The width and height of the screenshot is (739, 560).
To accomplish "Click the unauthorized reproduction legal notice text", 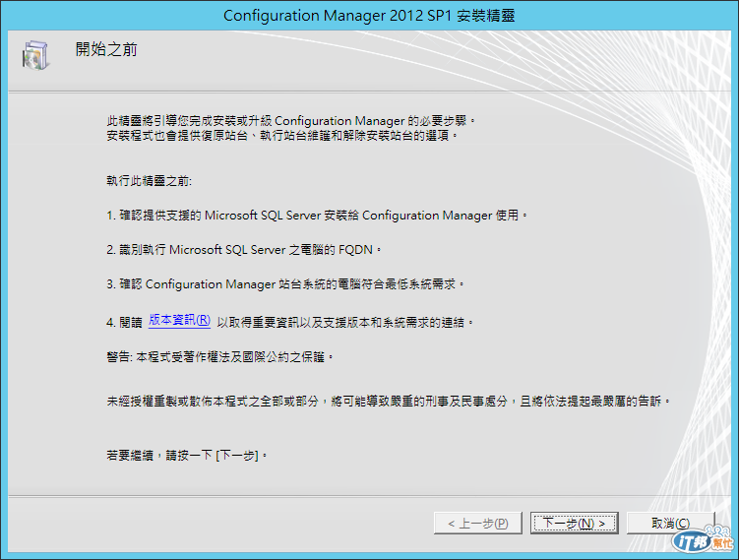I will (x=389, y=402).
